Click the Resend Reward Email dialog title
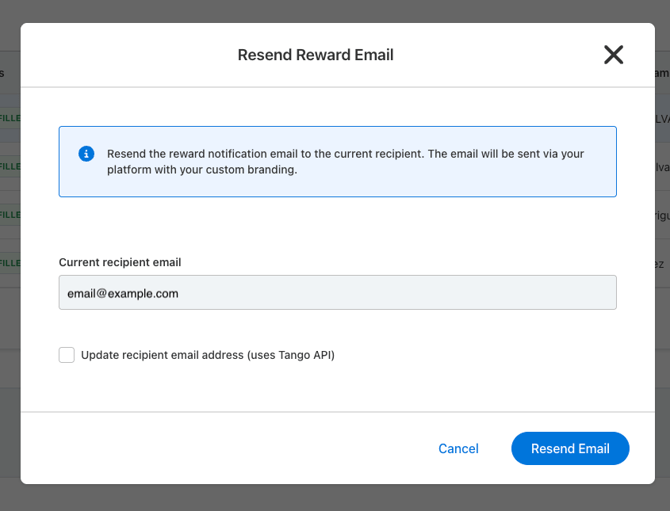The width and height of the screenshot is (670, 511). [315, 55]
